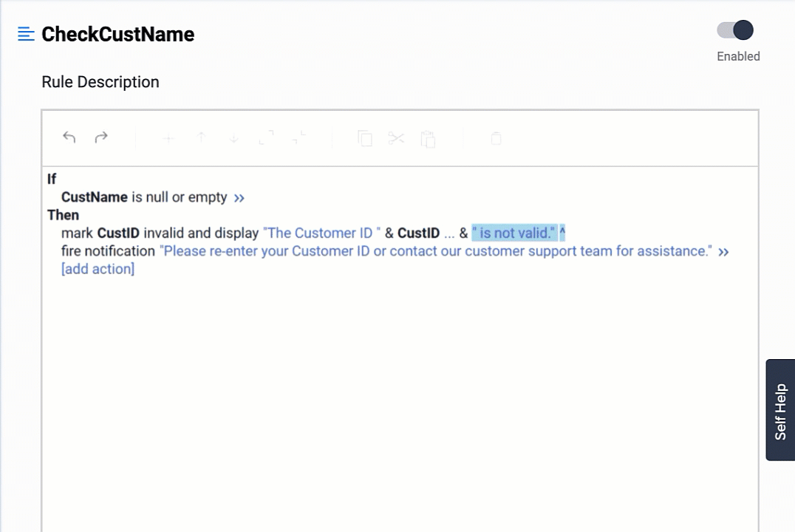Click the Paste clipboard icon
795x532 pixels.
(429, 138)
